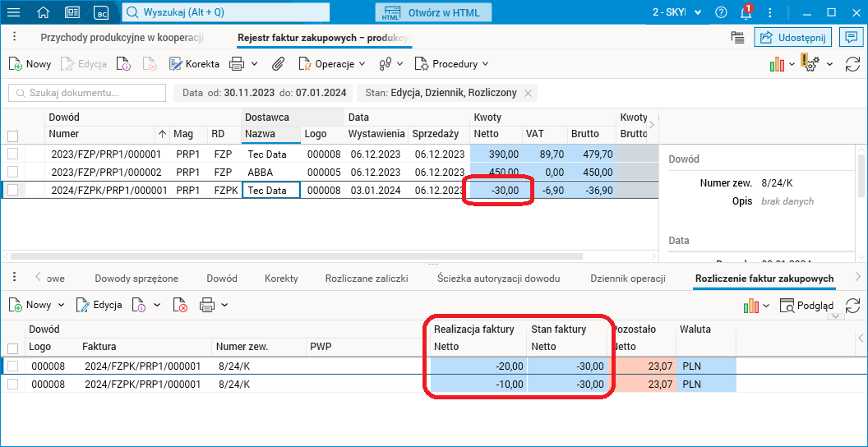Click Edycja in the bottom toolbar
This screenshot has width=868, height=447.
[x=99, y=305]
